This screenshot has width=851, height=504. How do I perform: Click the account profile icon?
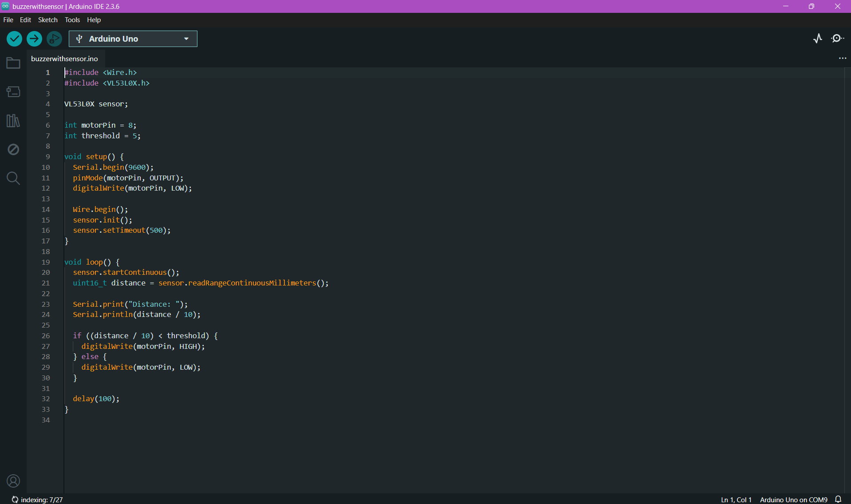coord(13,481)
